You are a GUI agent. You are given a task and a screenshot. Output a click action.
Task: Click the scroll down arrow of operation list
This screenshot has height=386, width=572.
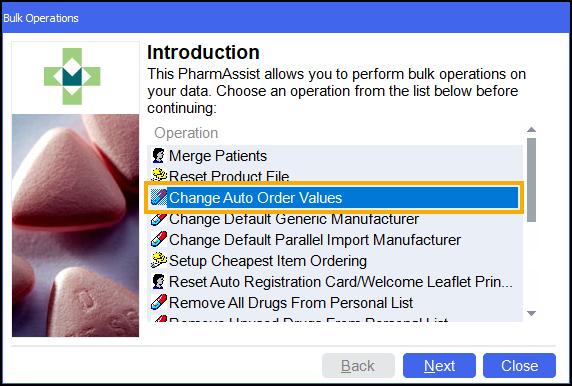[532, 313]
